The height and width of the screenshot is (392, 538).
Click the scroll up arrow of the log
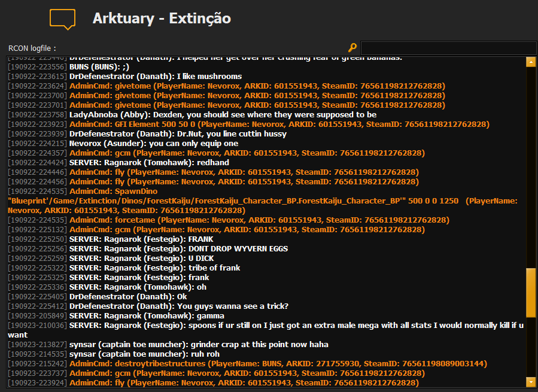(x=530, y=62)
